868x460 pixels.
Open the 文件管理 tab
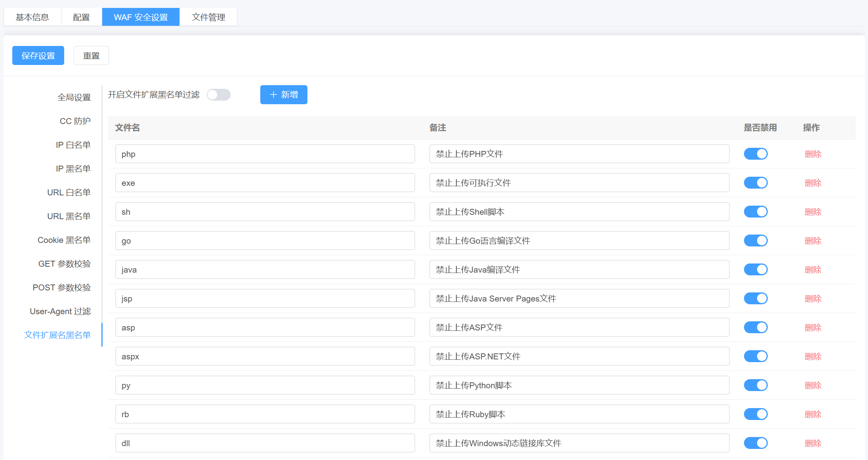(x=208, y=17)
